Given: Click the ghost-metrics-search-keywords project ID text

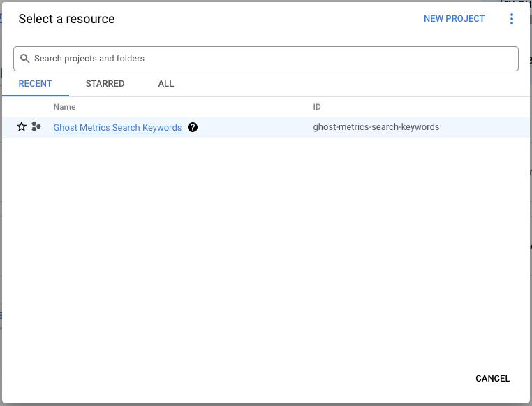Looking at the screenshot, I should point(376,127).
